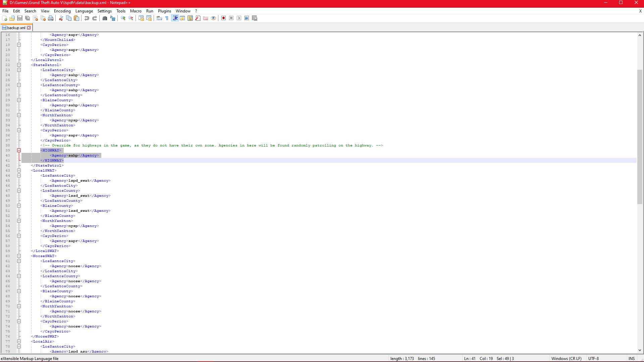Toggle the Show All Characters pilcrow button
This screenshot has height=362, width=644.
tap(167, 18)
